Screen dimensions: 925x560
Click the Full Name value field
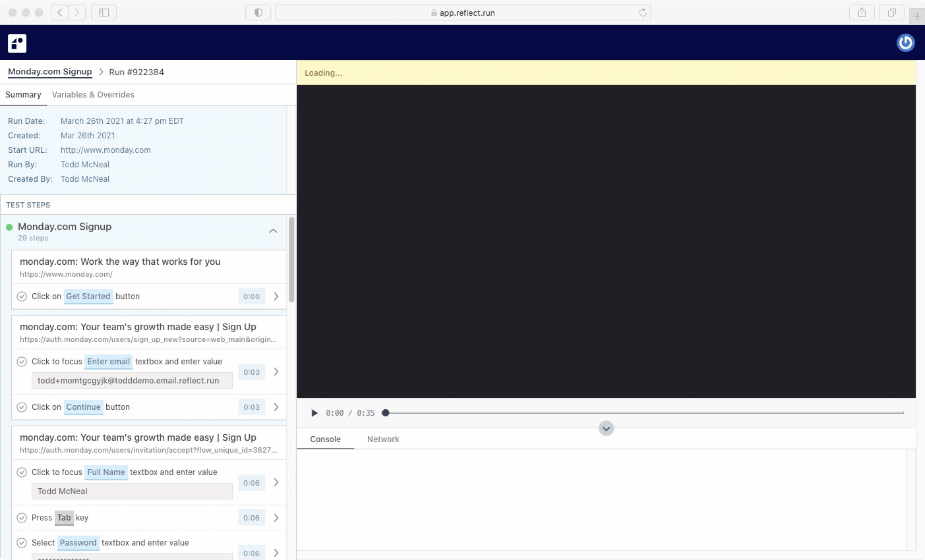tap(132, 491)
